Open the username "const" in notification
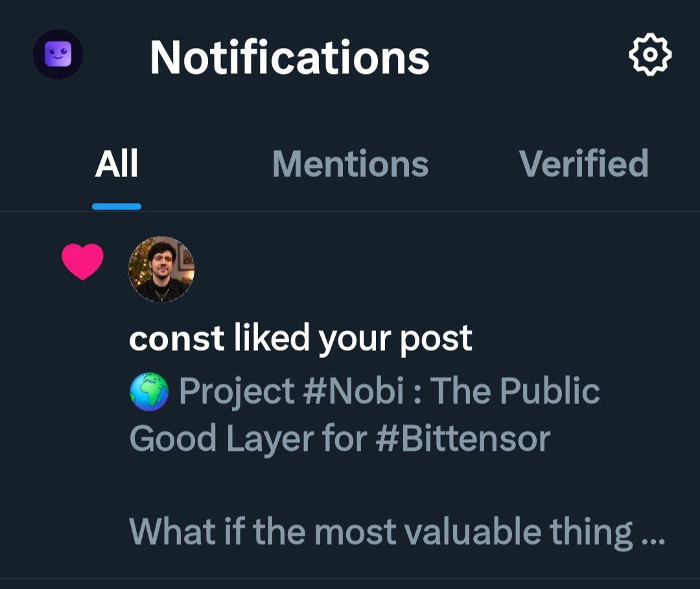Viewport: 700px width, 589px height. 176,339
